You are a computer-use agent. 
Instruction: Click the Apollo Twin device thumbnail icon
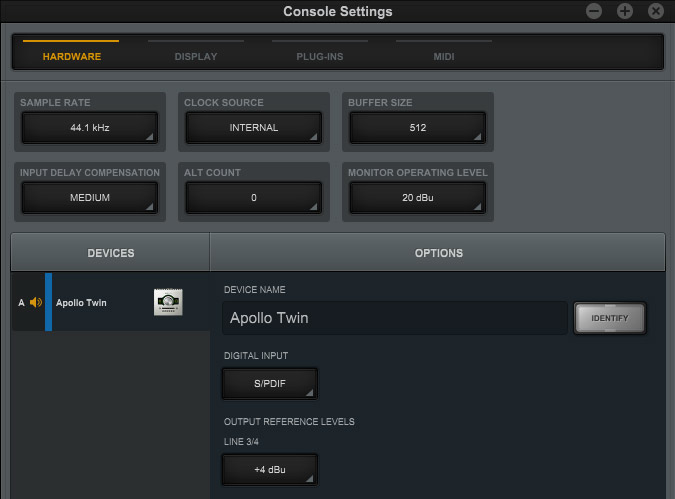[x=168, y=302]
